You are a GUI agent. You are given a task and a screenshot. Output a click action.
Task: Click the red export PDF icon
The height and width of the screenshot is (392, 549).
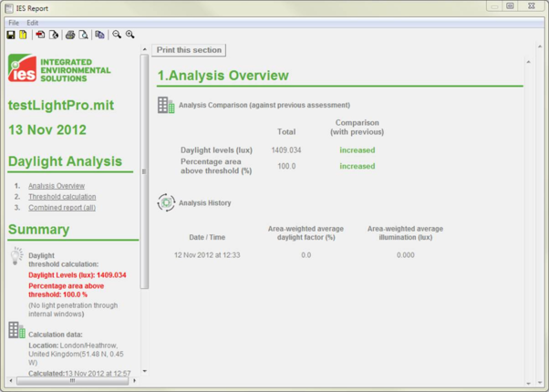pyautogui.click(x=40, y=35)
